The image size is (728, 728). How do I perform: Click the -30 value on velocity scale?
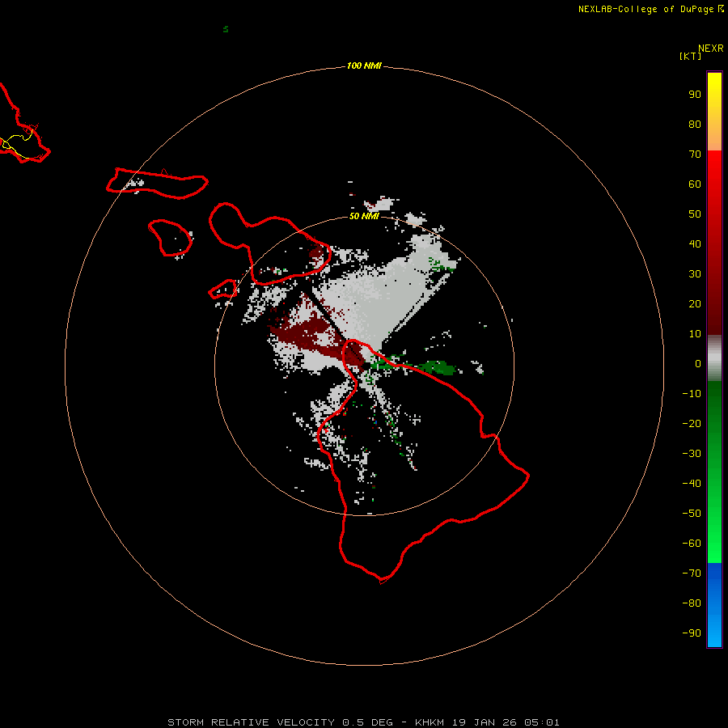point(692,454)
